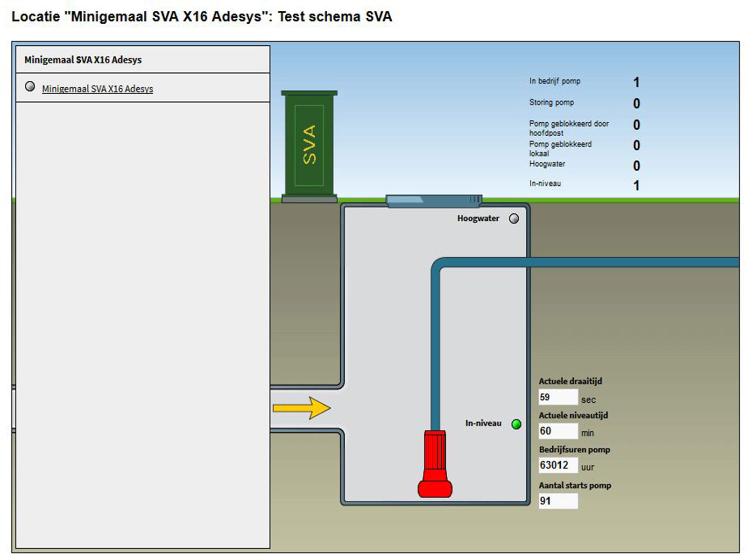Click the yellow inflow arrow

302,408
